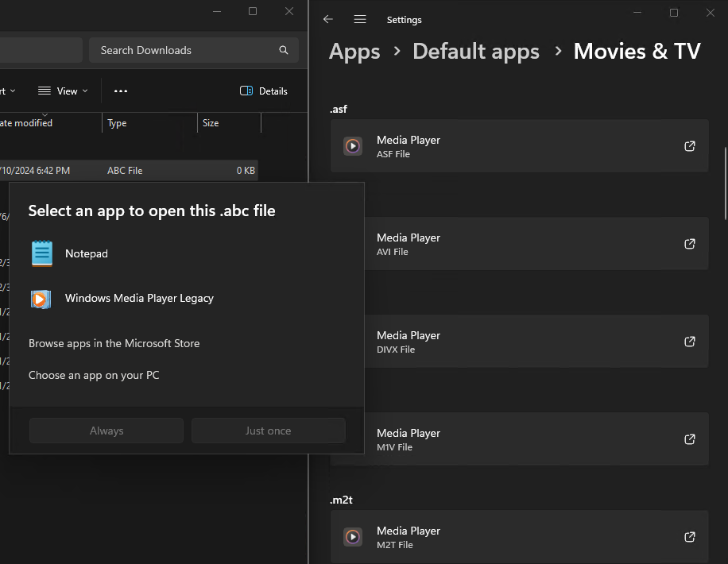This screenshot has height=564, width=728.
Task: Sort by the Date modified column header
Action: click(50, 123)
